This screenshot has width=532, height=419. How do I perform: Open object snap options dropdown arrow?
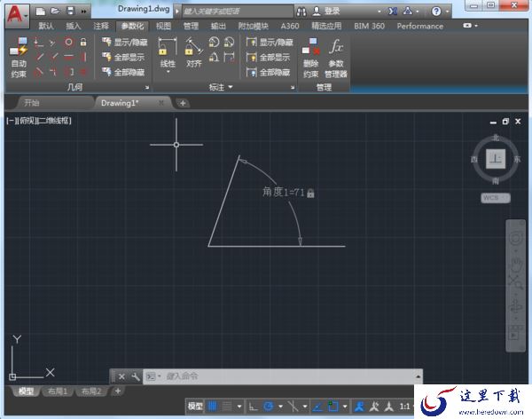click(345, 407)
